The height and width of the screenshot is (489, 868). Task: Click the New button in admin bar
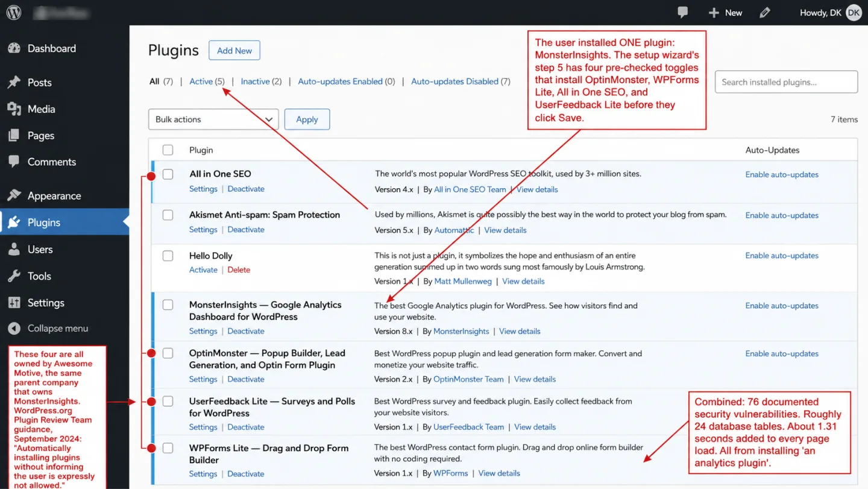(725, 13)
